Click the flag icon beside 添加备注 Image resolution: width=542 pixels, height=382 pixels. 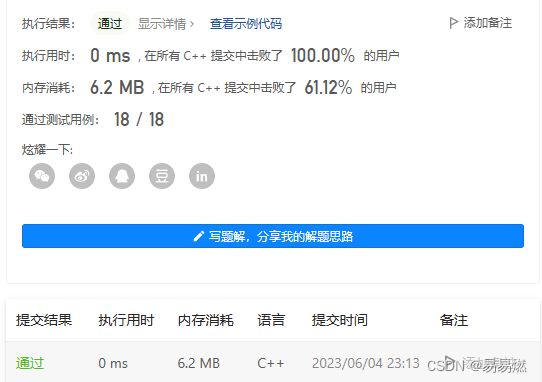[x=453, y=23]
